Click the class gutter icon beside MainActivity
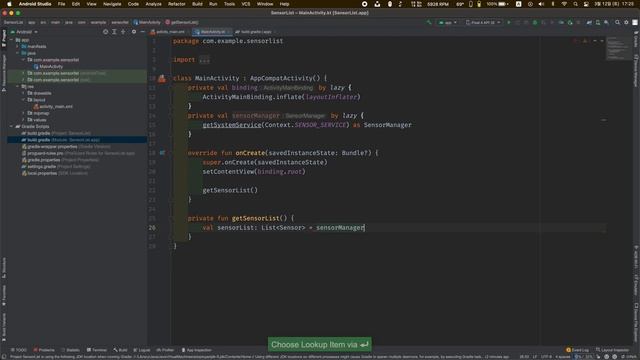 [162, 78]
